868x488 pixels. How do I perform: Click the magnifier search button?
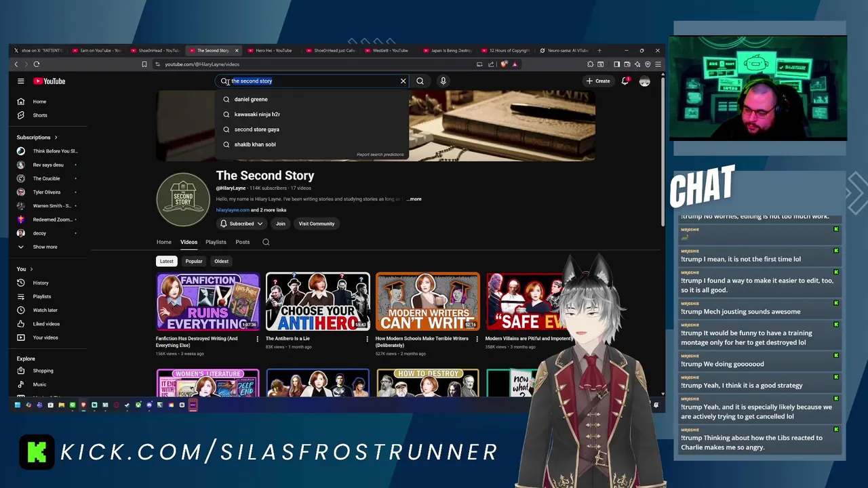(x=420, y=81)
